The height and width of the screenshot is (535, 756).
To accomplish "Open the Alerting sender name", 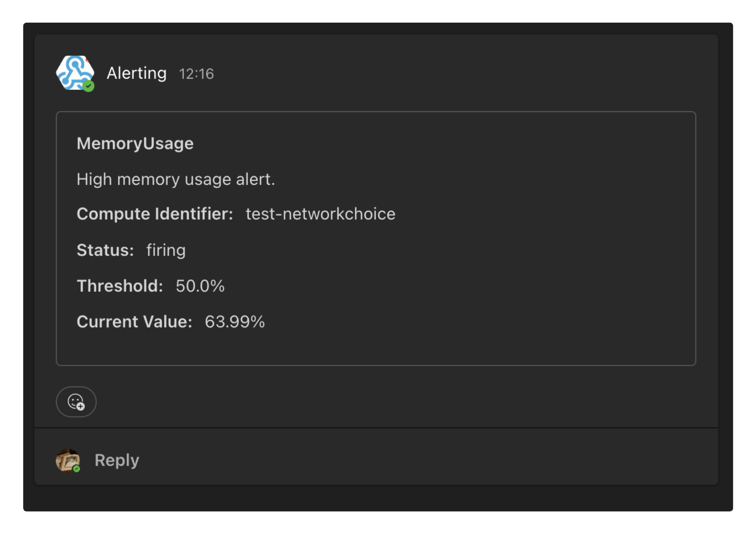I will tap(136, 73).
